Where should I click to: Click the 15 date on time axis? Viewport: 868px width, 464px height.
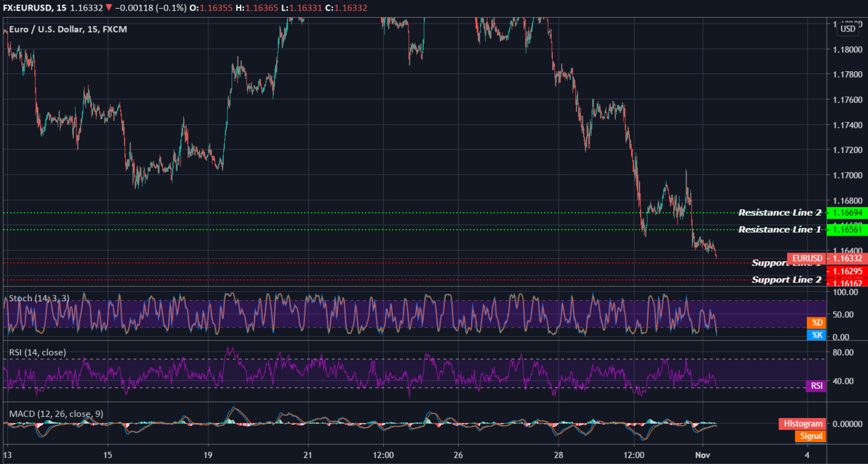click(108, 455)
